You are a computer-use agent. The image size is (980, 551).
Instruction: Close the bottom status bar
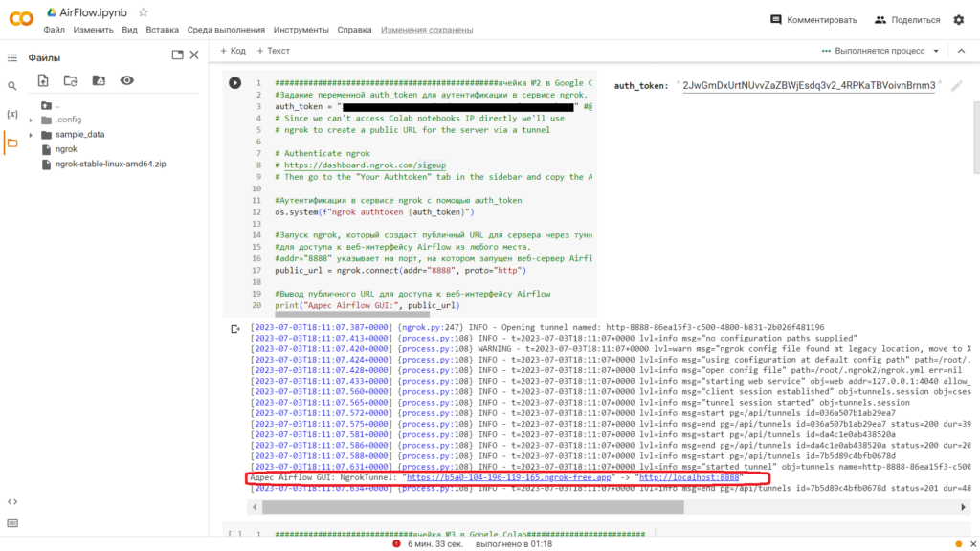click(972, 544)
